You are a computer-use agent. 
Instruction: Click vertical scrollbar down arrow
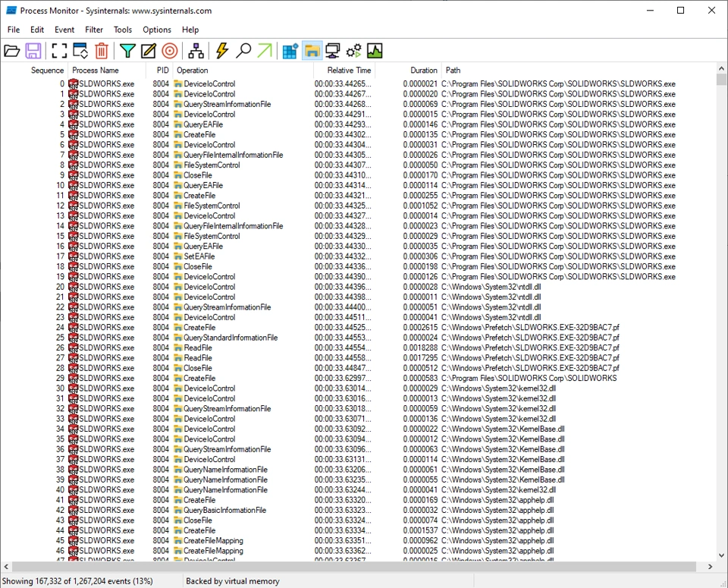pyautogui.click(x=721, y=555)
